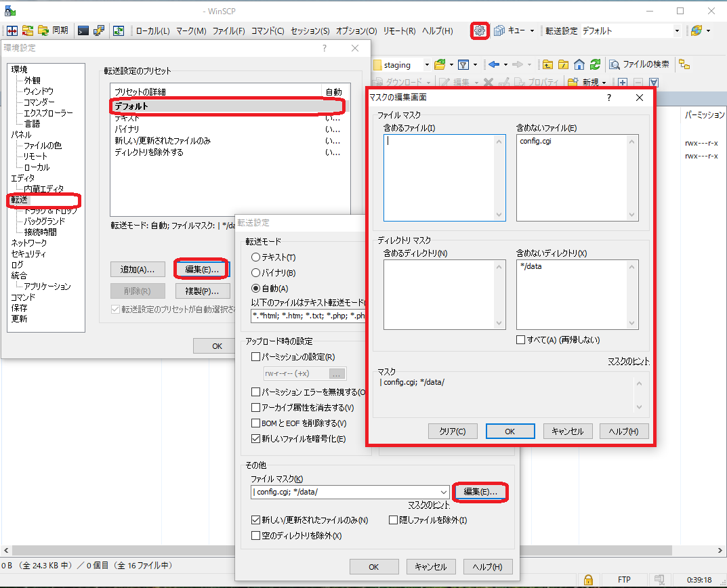Viewport: 727px width, 588px height.
Task: Open the 転送設定 デフォルト dropdown
Action: coord(676,30)
